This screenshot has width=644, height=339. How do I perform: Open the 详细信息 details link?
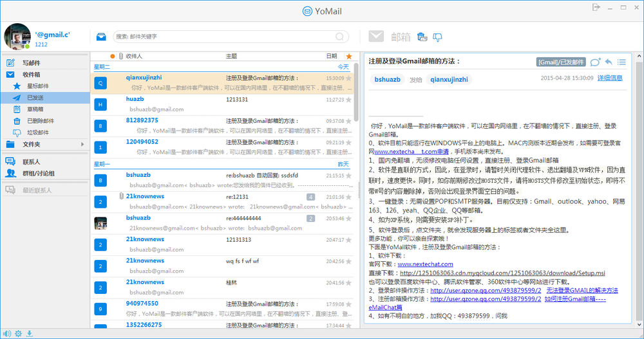609,78
